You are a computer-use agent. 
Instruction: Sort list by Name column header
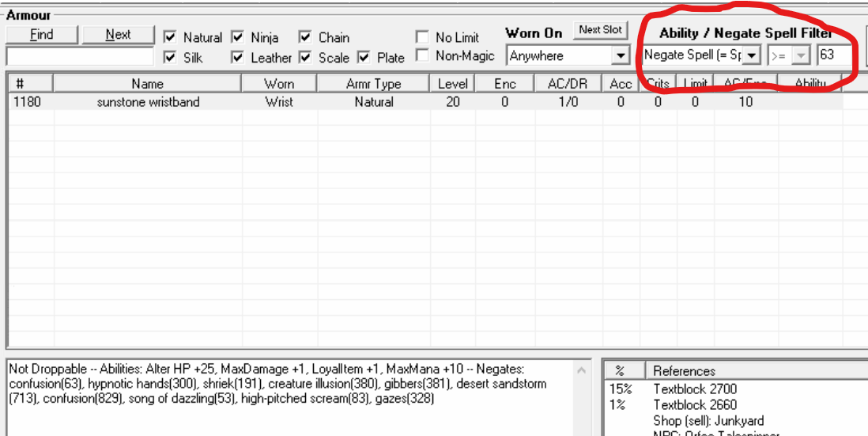click(x=147, y=84)
